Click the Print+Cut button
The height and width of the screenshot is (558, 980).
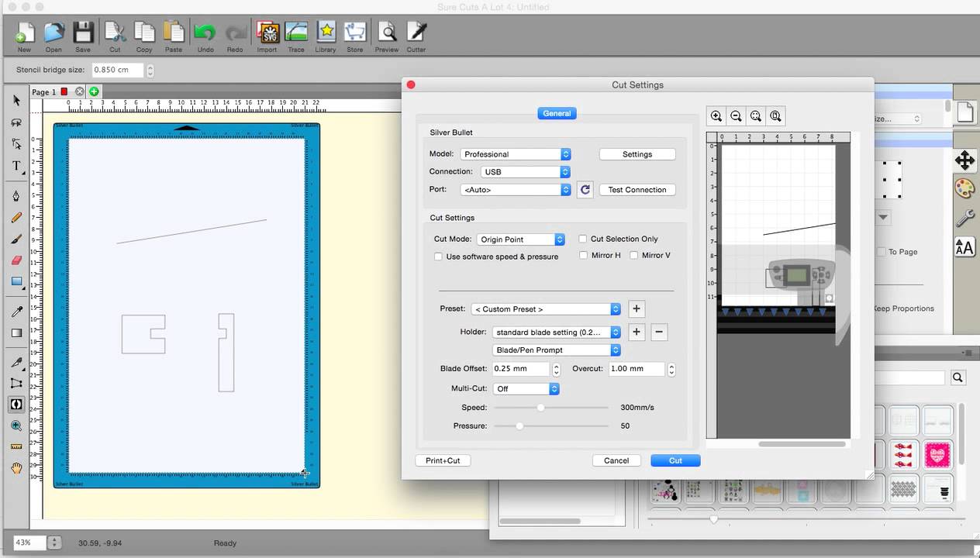[x=443, y=460]
